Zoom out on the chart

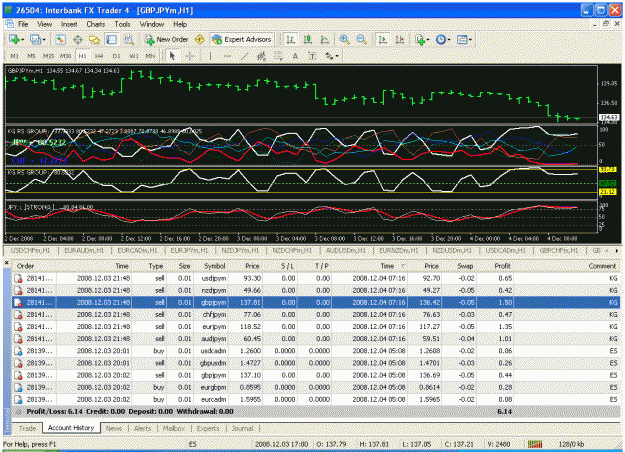362,39
